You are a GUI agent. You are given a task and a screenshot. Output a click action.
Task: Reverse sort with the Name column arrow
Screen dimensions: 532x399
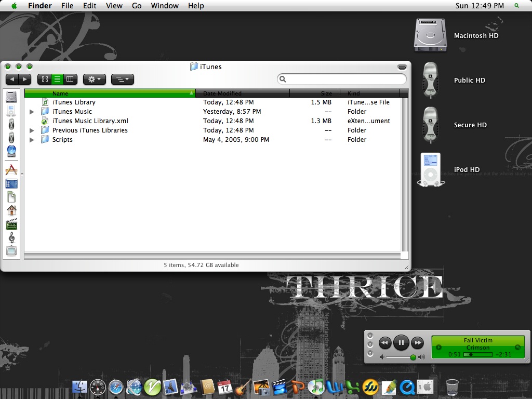tap(191, 93)
